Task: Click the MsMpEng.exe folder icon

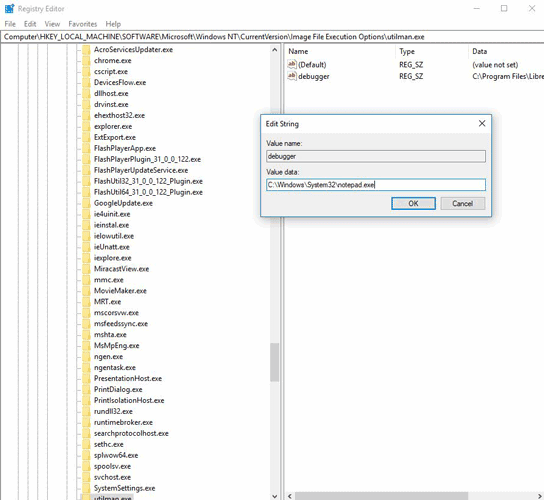Action: pyautogui.click(x=86, y=346)
